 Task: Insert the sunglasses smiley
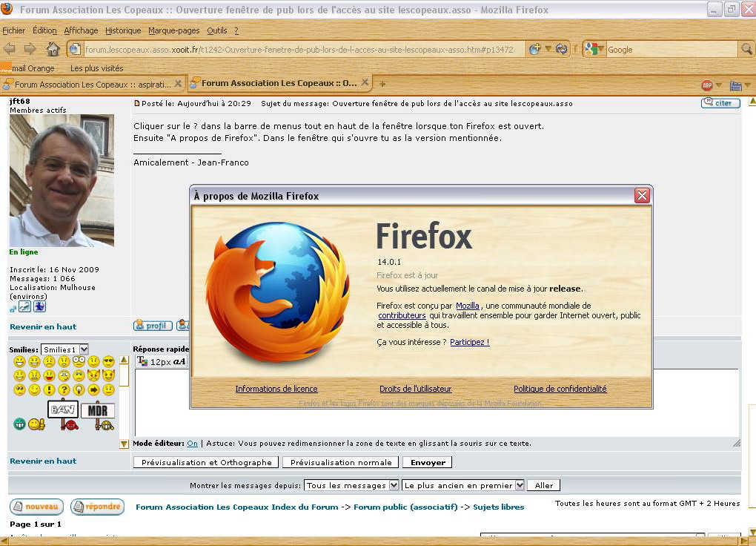pyautogui.click(x=108, y=361)
